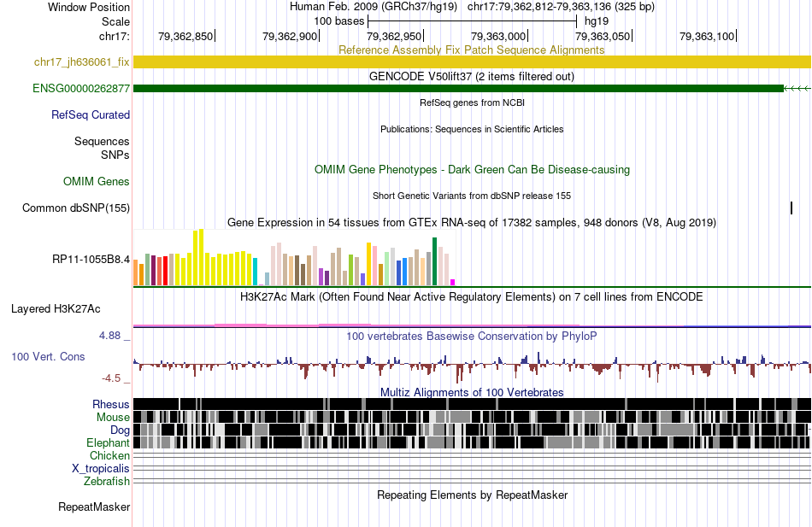Open the chr17_jh636061_fix track label
812x527 pixels.
coord(82,62)
